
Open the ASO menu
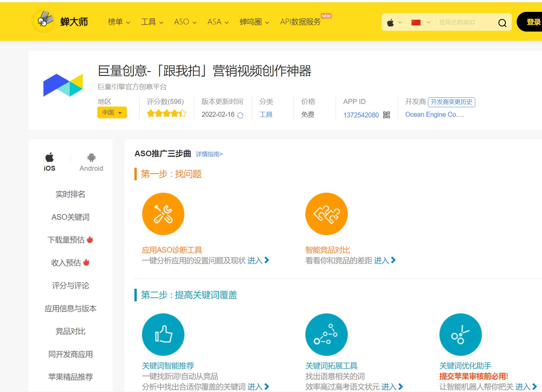[x=185, y=22]
